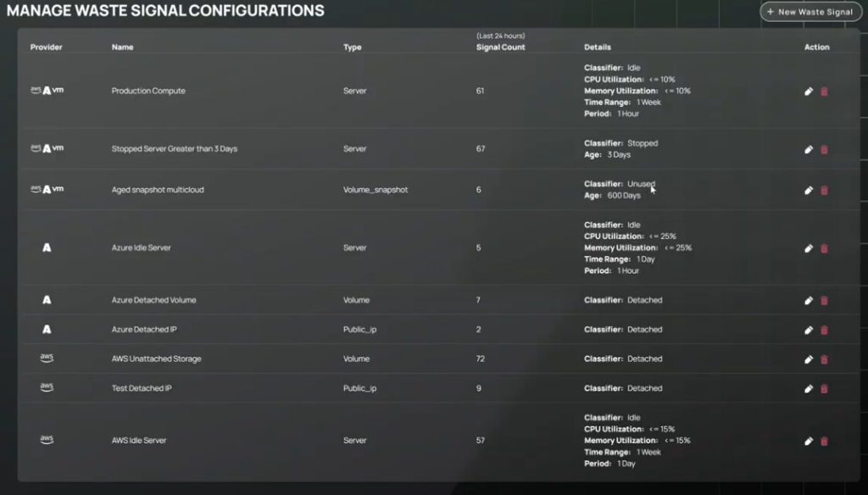Screen dimensions: 868x495
Task: Click the Type column header
Action: (x=352, y=47)
